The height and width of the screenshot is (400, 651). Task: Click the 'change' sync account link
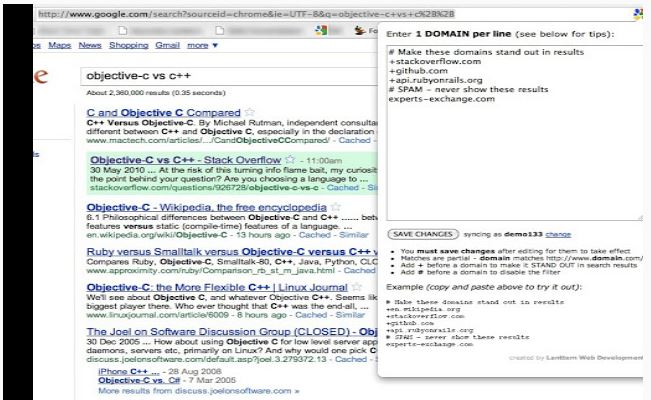point(558,234)
